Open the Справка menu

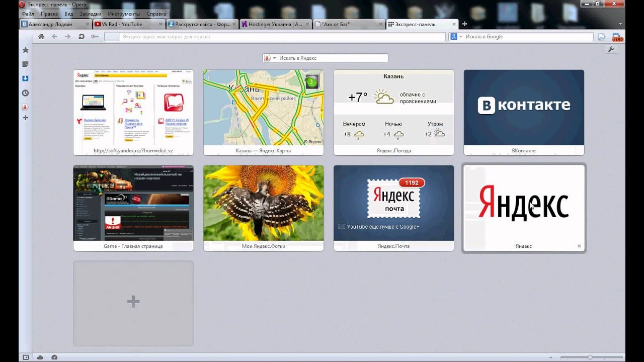click(x=157, y=14)
